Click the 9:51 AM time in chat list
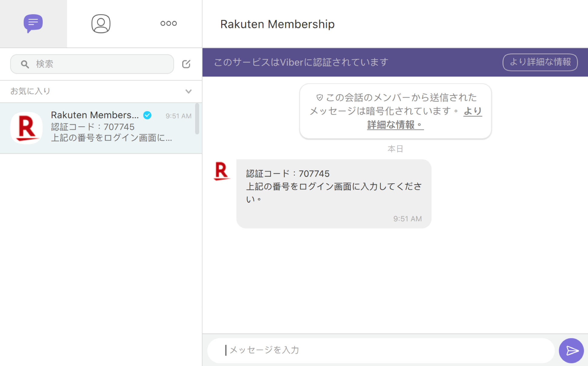The height and width of the screenshot is (366, 588). pos(178,116)
